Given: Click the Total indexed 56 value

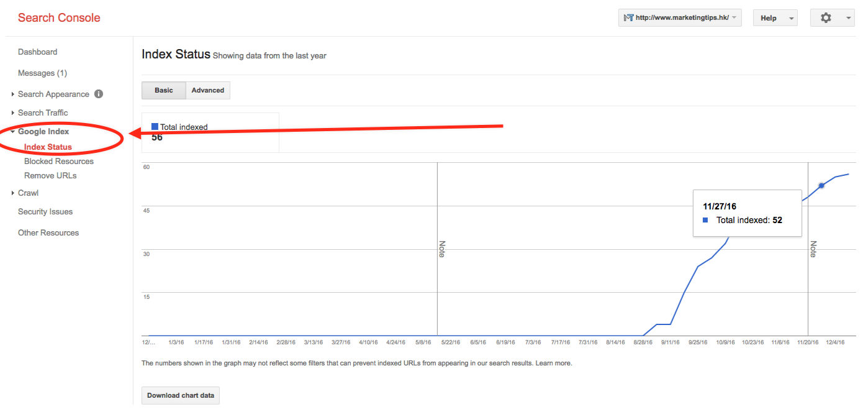Looking at the screenshot, I should pos(157,137).
